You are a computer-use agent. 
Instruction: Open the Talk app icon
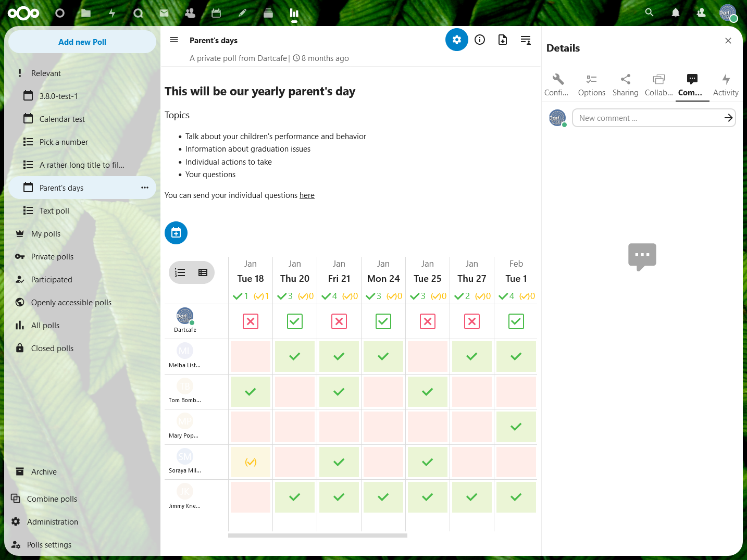(x=138, y=13)
